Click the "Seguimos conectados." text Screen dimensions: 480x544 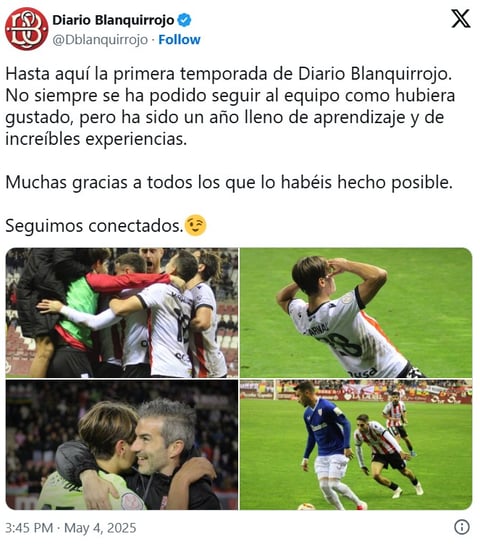[x=94, y=226]
